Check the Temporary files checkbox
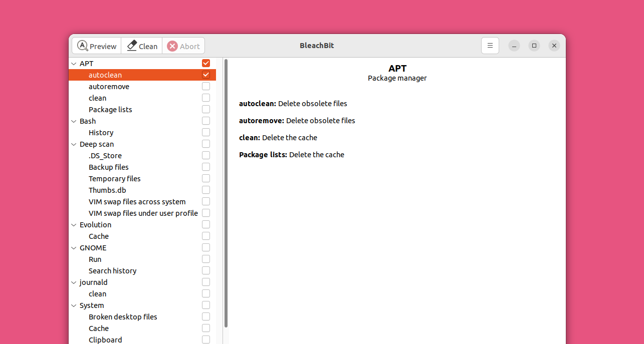This screenshot has height=344, width=644. coord(206,178)
